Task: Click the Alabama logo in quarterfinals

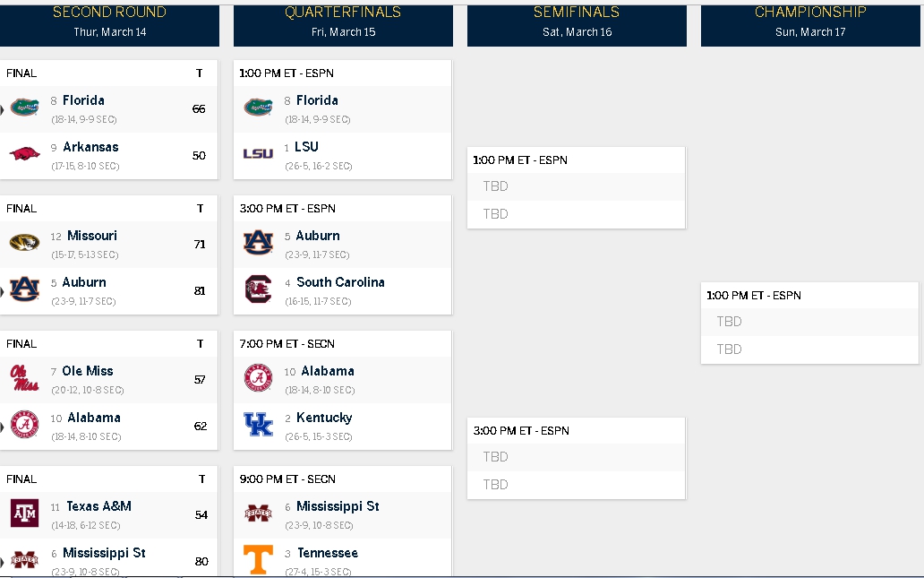Action: (258, 378)
